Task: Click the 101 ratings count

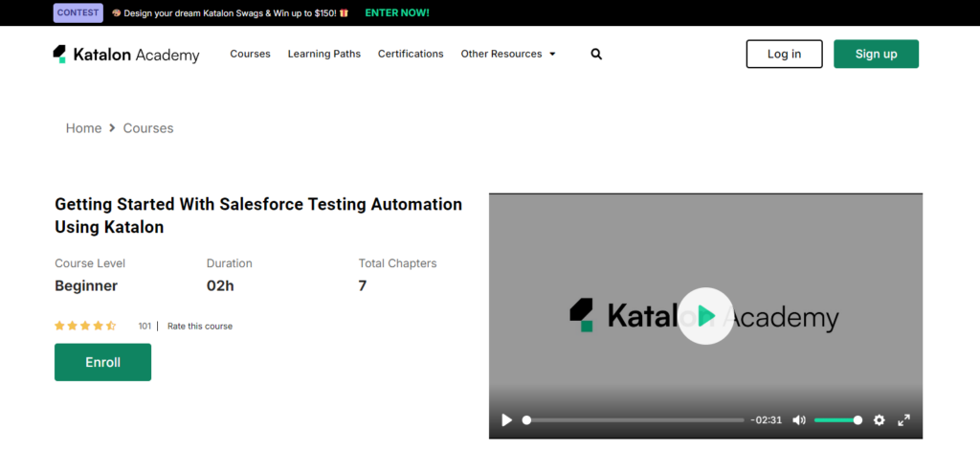Action: coord(145,326)
